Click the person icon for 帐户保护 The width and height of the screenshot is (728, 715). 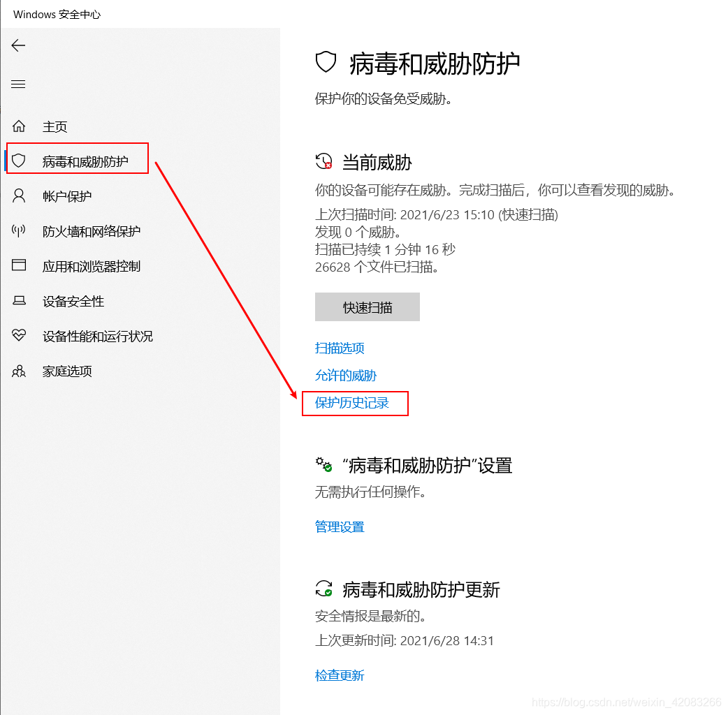point(19,196)
